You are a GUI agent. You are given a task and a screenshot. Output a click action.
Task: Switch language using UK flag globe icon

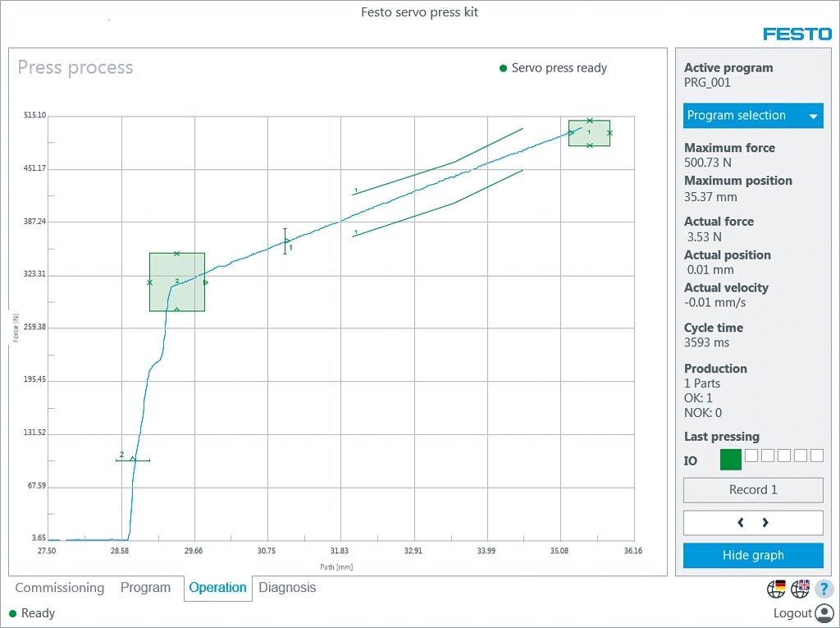[800, 589]
